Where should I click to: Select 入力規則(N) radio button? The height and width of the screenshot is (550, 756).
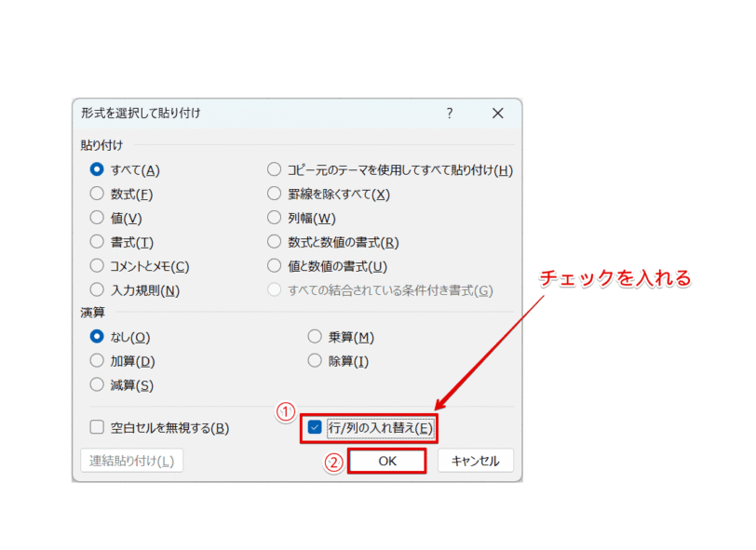(x=97, y=290)
